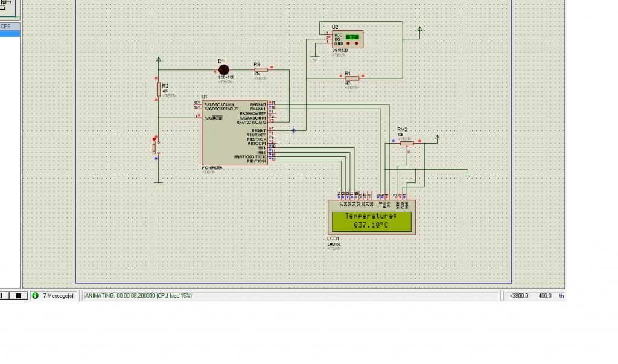Click the power terminal above R2
The height and width of the screenshot is (364, 618).
[x=159, y=59]
